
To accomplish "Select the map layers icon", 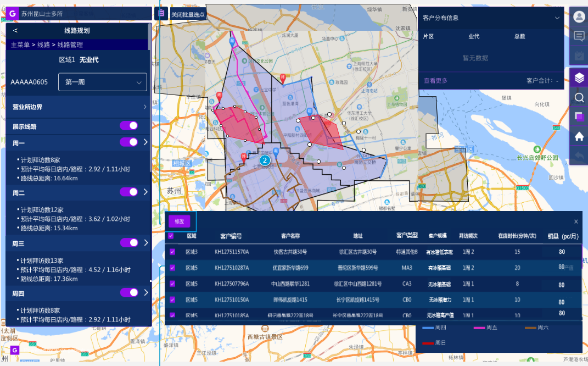I will coord(579,77).
